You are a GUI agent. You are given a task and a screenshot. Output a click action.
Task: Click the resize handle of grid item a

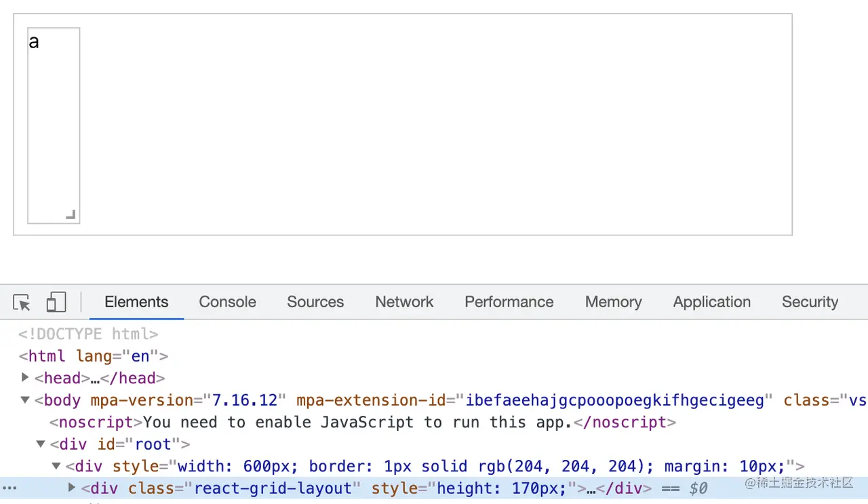pyautogui.click(x=71, y=214)
